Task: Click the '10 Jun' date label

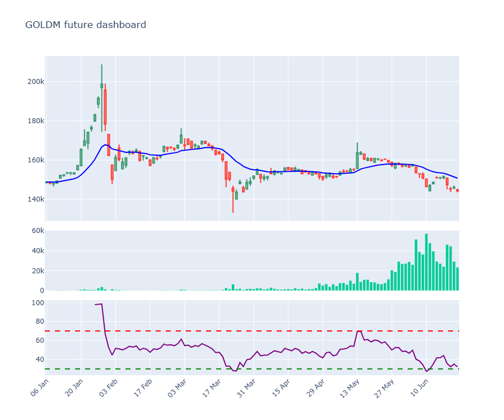Action: [419, 388]
